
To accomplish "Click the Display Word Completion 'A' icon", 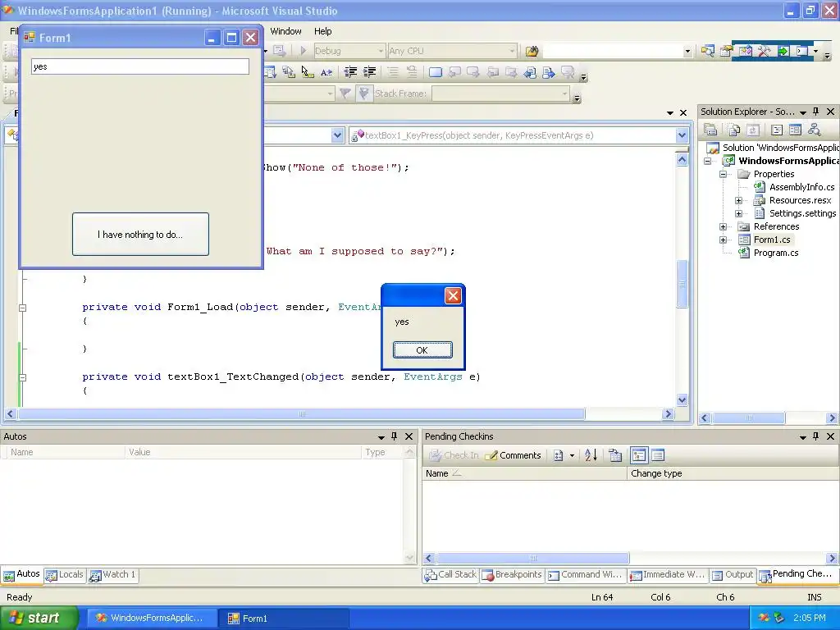I will tap(326, 72).
